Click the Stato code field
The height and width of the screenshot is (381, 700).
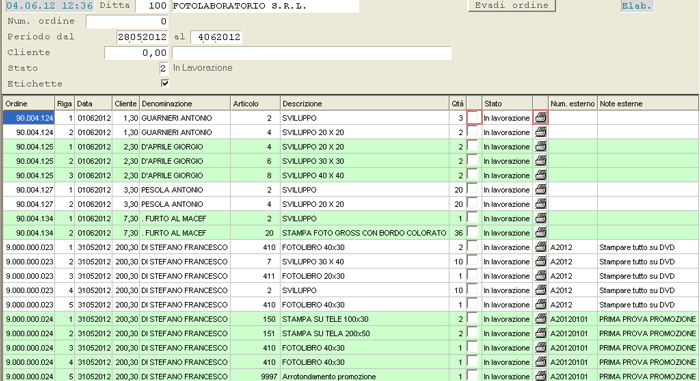pyautogui.click(x=163, y=68)
